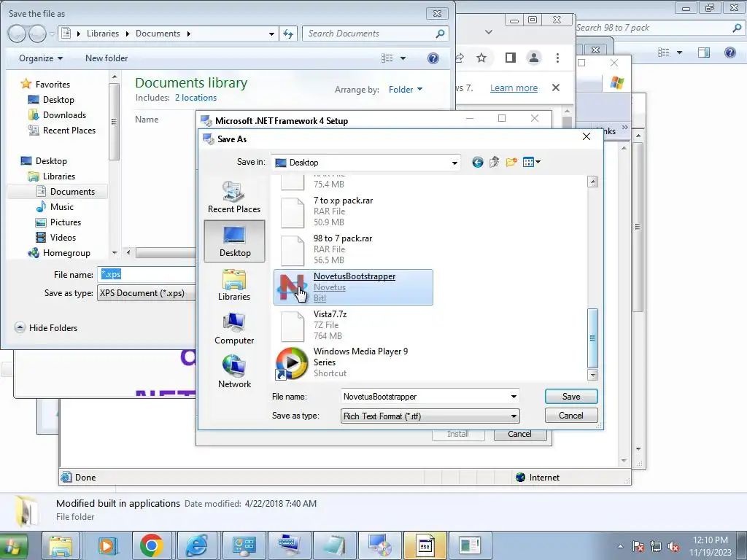Toggle Chrome side panel icon
Viewport: 747px width, 560px height.
point(510,58)
